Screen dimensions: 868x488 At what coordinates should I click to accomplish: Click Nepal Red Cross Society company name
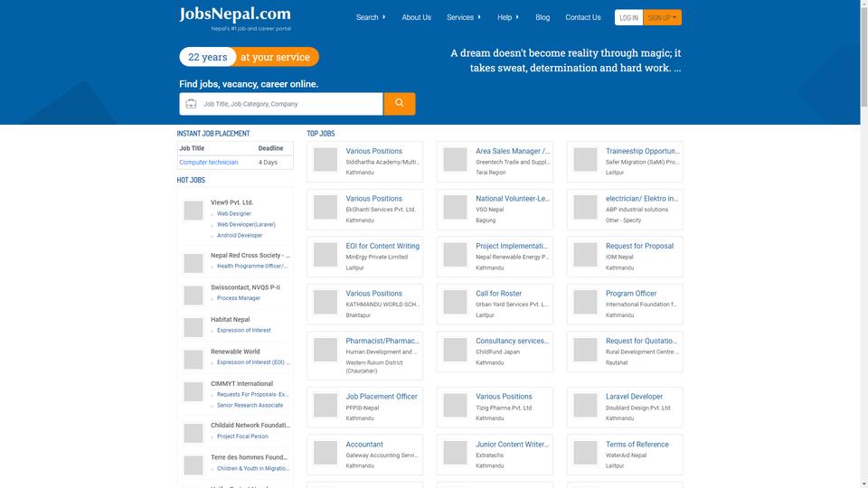[x=250, y=256]
